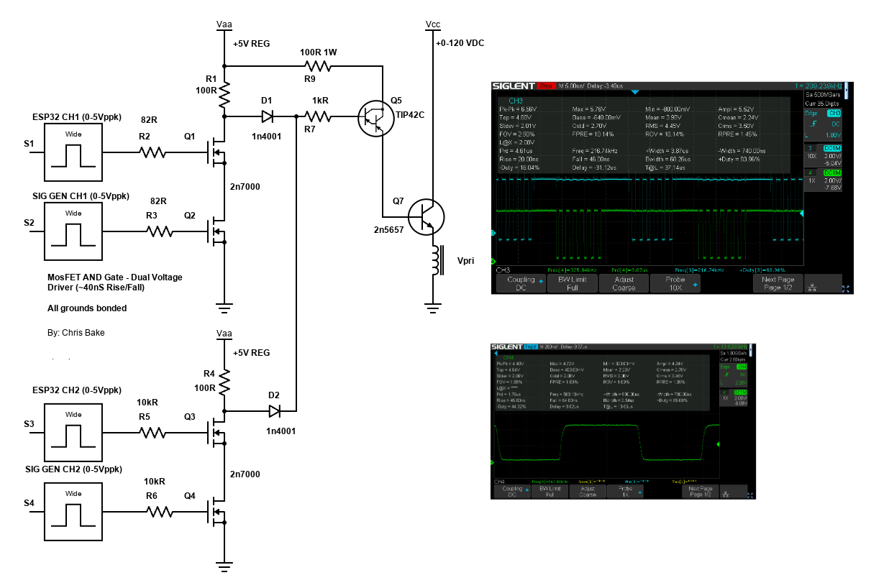Select the Q4 MOSFET symbol

click(x=217, y=511)
